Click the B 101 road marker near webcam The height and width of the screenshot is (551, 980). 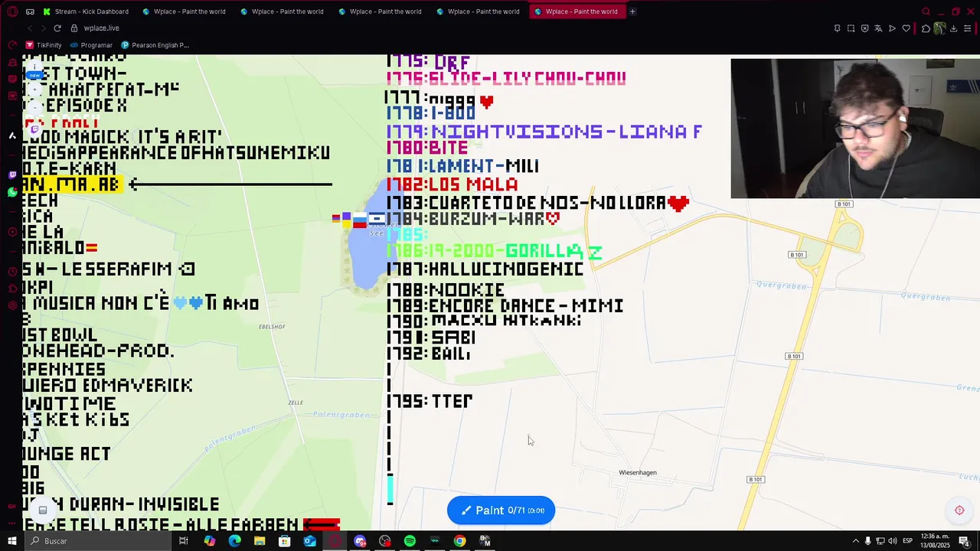(x=843, y=204)
